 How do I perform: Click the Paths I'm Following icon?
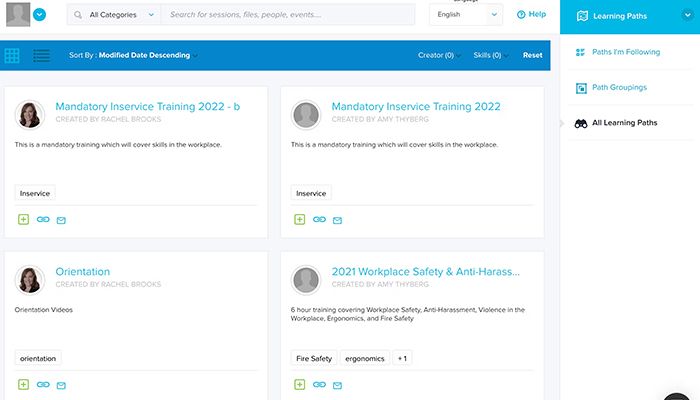tap(580, 52)
